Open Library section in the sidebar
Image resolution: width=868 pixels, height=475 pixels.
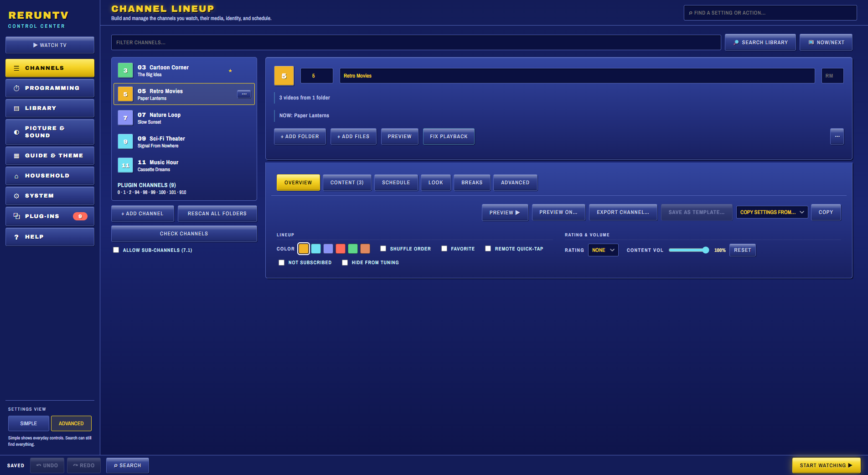50,108
